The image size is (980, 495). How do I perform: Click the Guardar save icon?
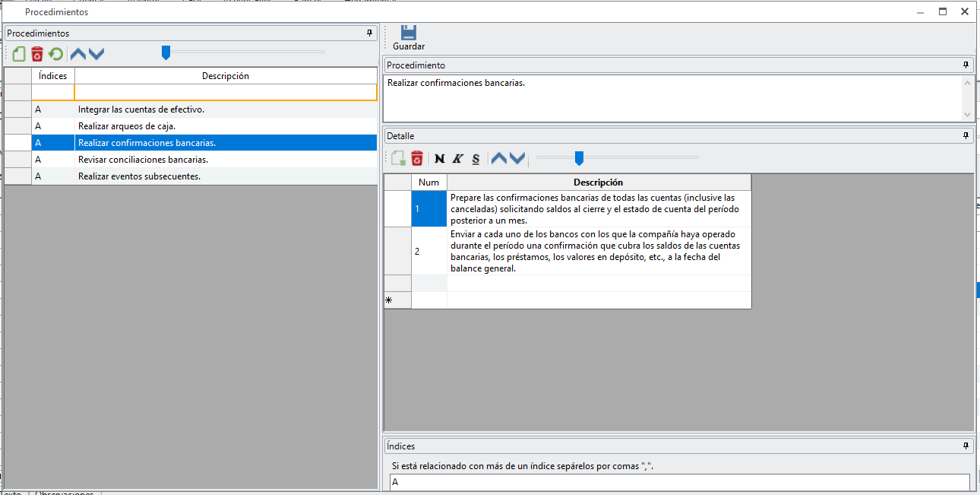tap(409, 33)
